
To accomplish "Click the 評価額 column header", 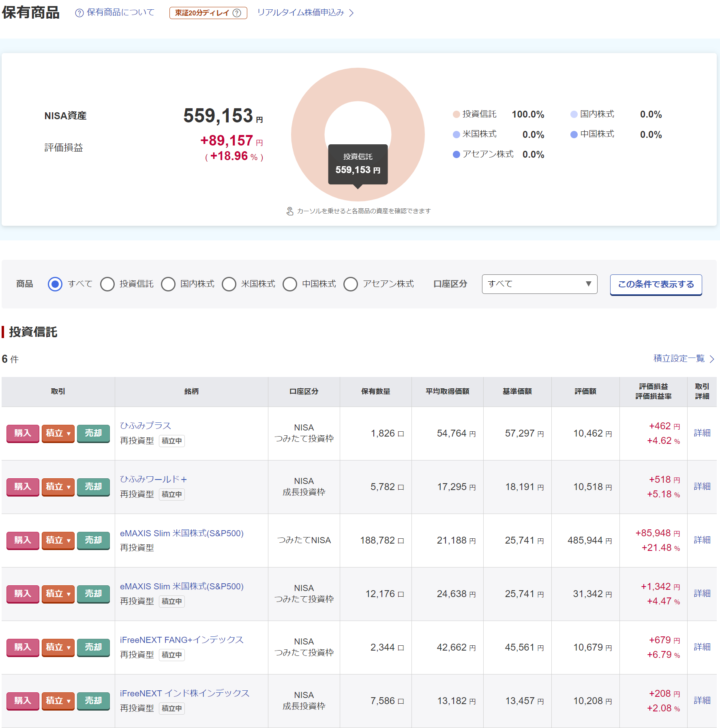I will [x=585, y=392].
